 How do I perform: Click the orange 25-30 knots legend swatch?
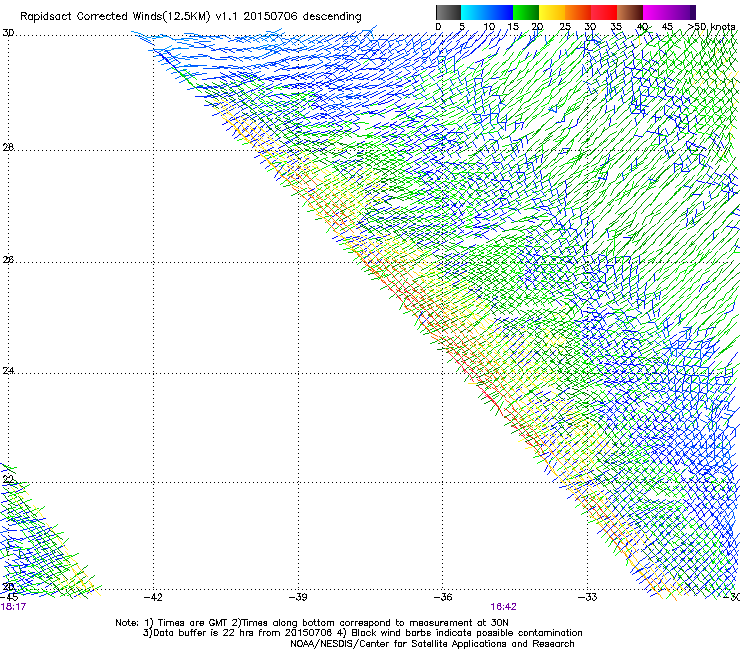pos(578,12)
